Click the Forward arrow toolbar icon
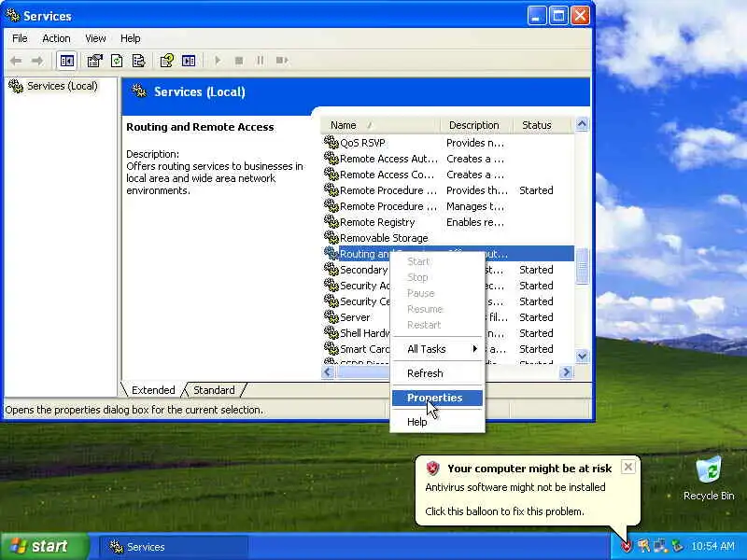The height and width of the screenshot is (560, 747). tap(37, 61)
